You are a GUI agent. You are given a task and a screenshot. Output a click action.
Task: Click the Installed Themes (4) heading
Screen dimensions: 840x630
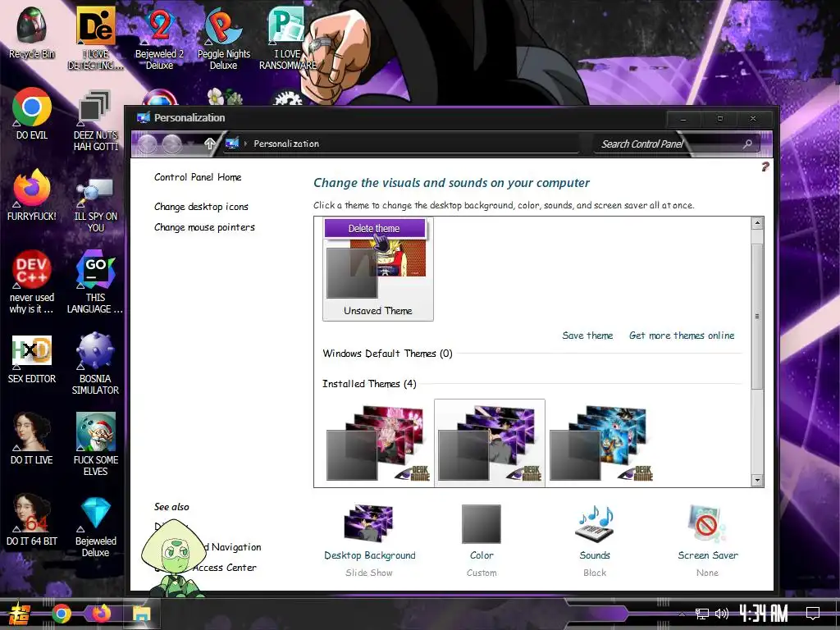click(x=369, y=384)
